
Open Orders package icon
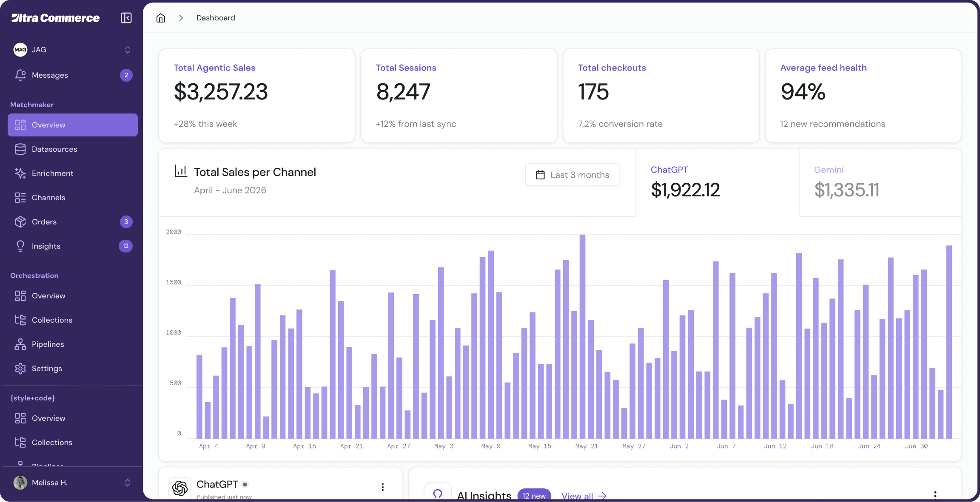point(20,222)
